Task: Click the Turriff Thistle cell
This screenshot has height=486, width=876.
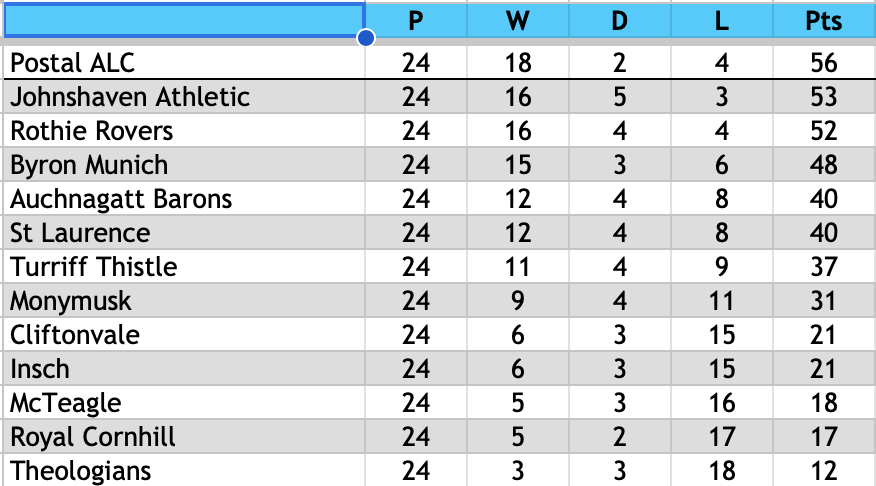Action: [184, 267]
